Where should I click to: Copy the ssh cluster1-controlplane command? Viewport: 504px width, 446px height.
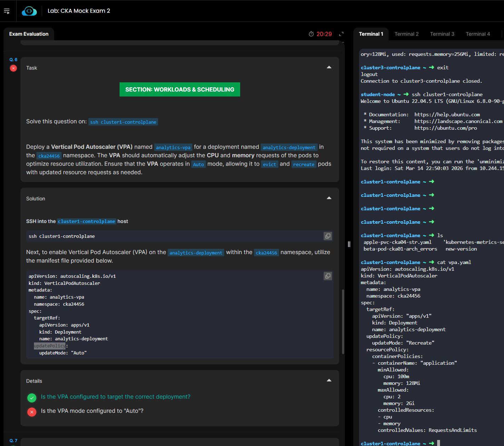tap(328, 236)
